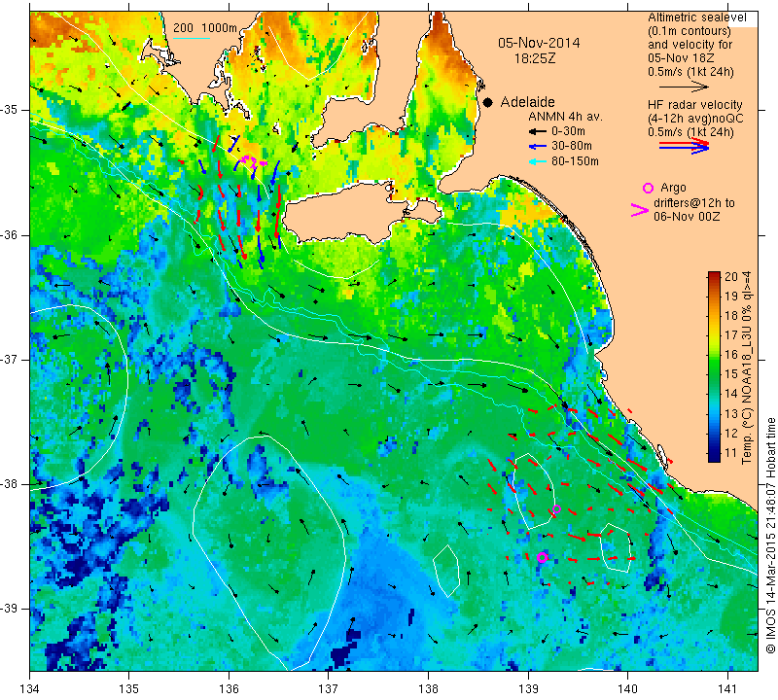Click the 16 label on temperature scale
The height and width of the screenshot is (700, 778).
731,355
